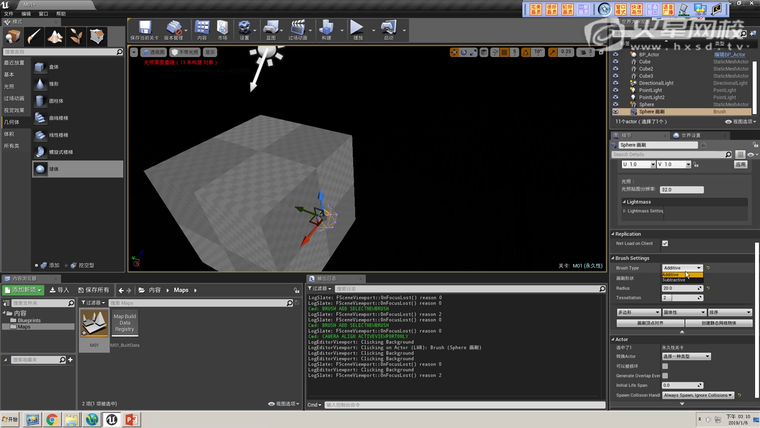Viewport: 760px width, 428px height.
Task: Click the Import button in Content Browser
Action: [x=59, y=290]
